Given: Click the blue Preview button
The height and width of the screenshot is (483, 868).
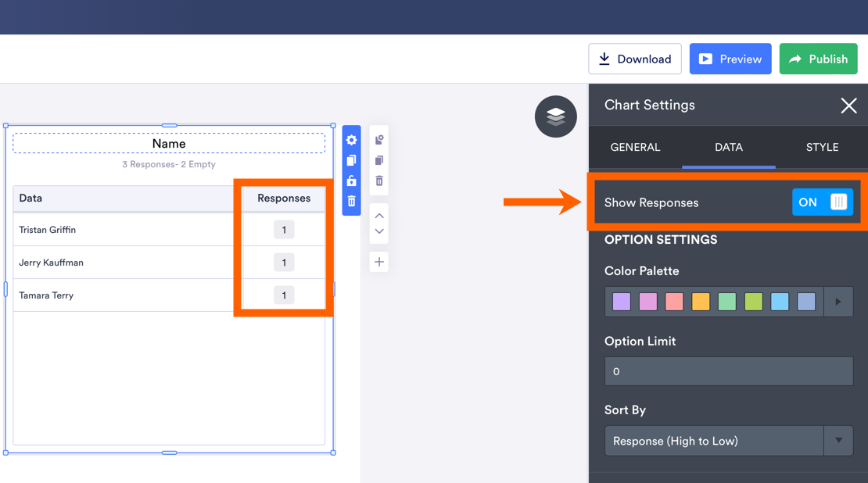Looking at the screenshot, I should tap(730, 59).
